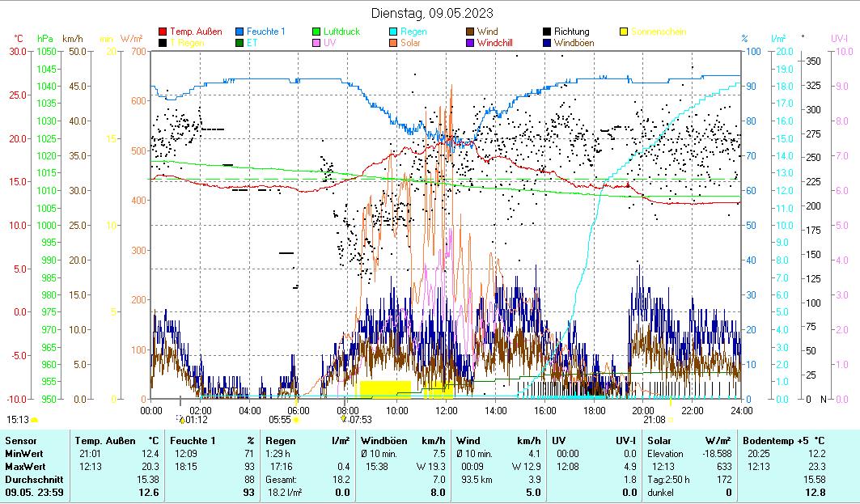Click the purple Windchill legend swatch
860x504 pixels.
pos(470,42)
